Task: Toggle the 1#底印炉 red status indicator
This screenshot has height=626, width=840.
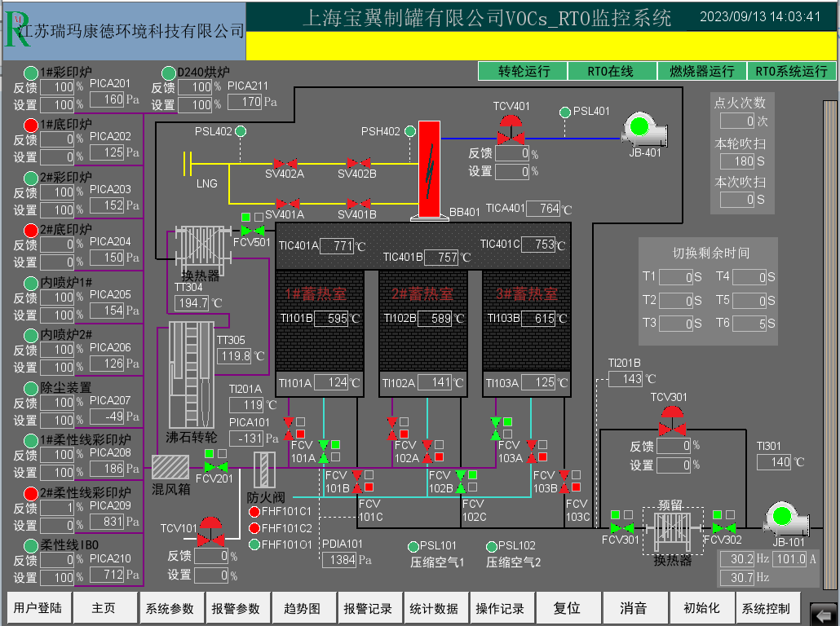Action: pyautogui.click(x=31, y=125)
